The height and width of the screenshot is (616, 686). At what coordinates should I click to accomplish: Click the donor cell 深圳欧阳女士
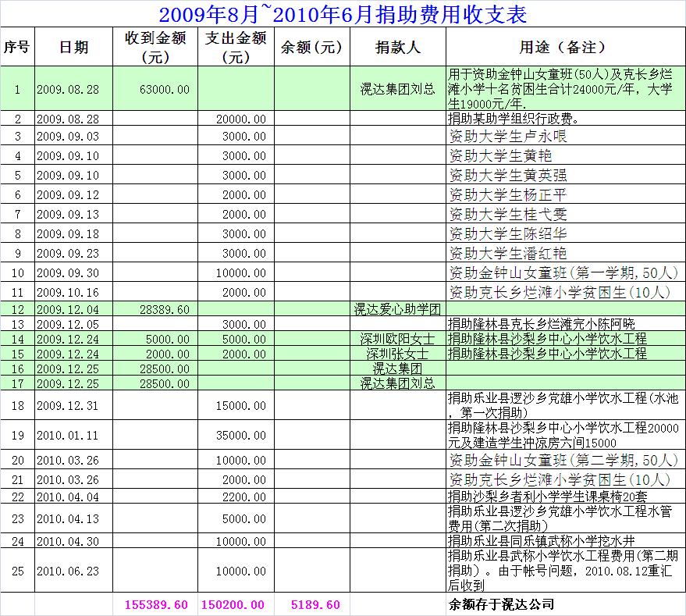coord(398,339)
